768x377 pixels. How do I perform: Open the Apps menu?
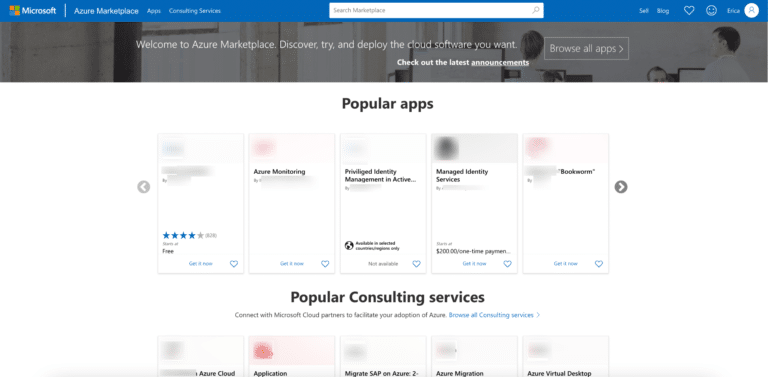coord(154,11)
